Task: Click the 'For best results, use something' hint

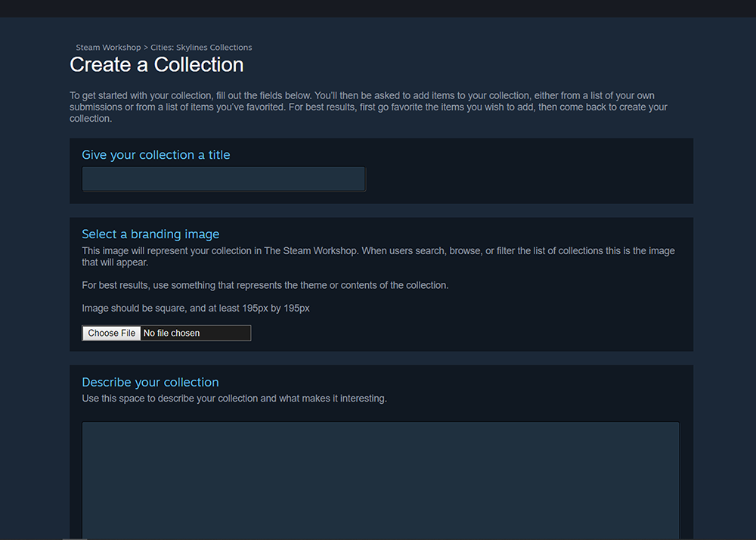Action: tap(265, 285)
